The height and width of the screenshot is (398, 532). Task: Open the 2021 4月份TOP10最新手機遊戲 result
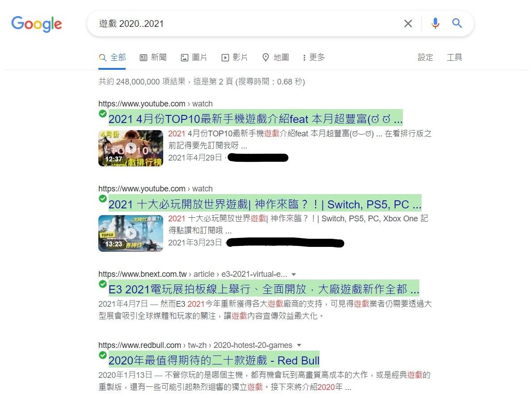pos(255,119)
